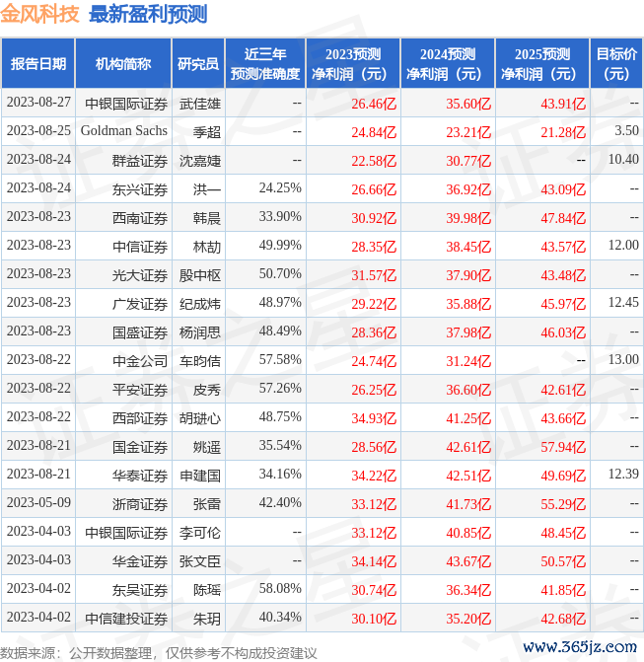Click the 2024 forecast 43.67亿

(x=468, y=561)
